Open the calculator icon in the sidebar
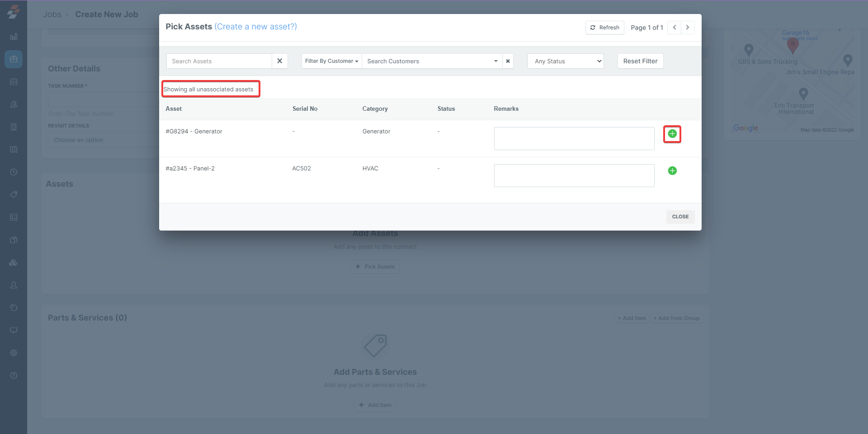 [x=14, y=217]
